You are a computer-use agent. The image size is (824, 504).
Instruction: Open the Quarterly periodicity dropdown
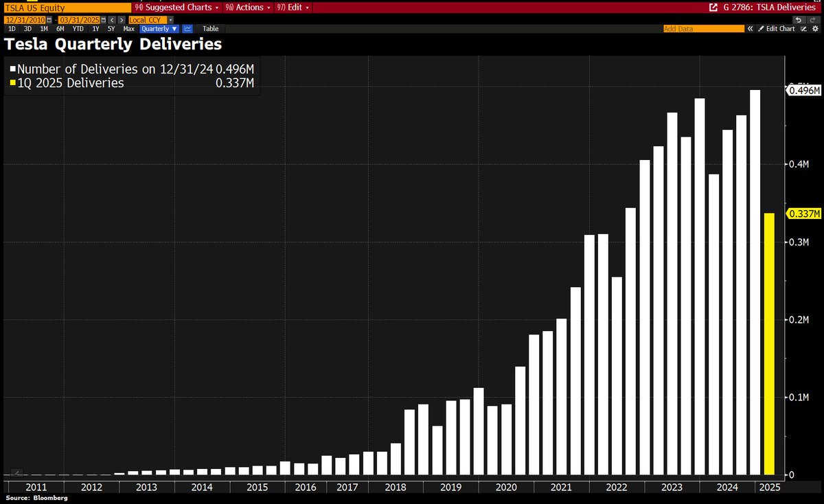point(159,29)
